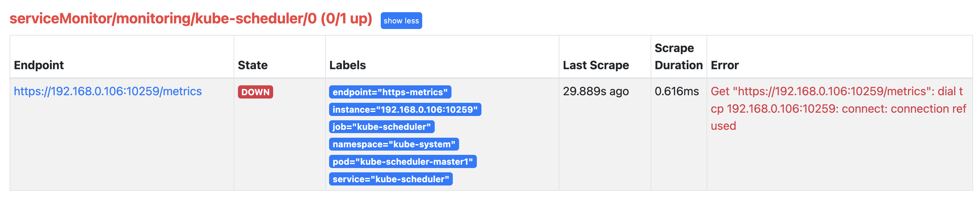Click the State column header

(x=253, y=65)
